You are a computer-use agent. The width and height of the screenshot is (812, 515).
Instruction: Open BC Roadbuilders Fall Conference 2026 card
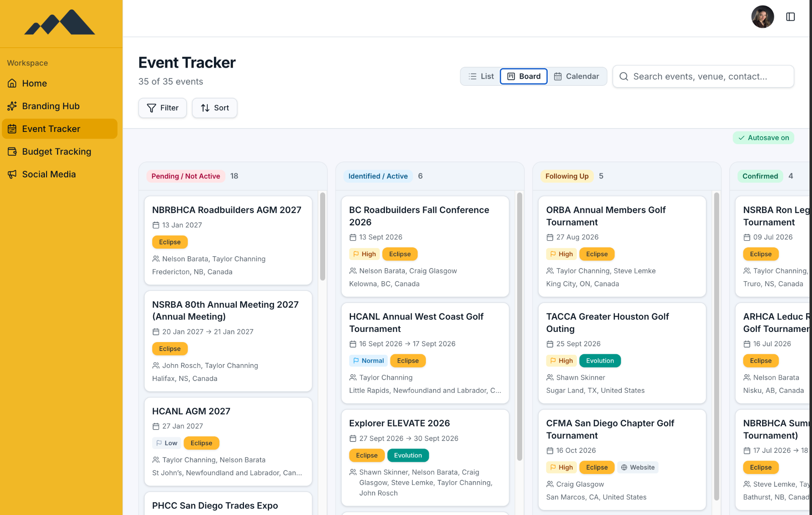(x=425, y=247)
